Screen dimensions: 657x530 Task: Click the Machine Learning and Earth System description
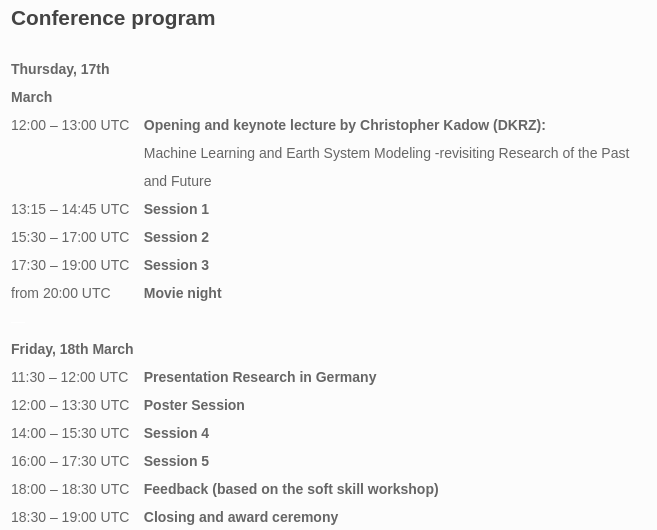pos(386,153)
